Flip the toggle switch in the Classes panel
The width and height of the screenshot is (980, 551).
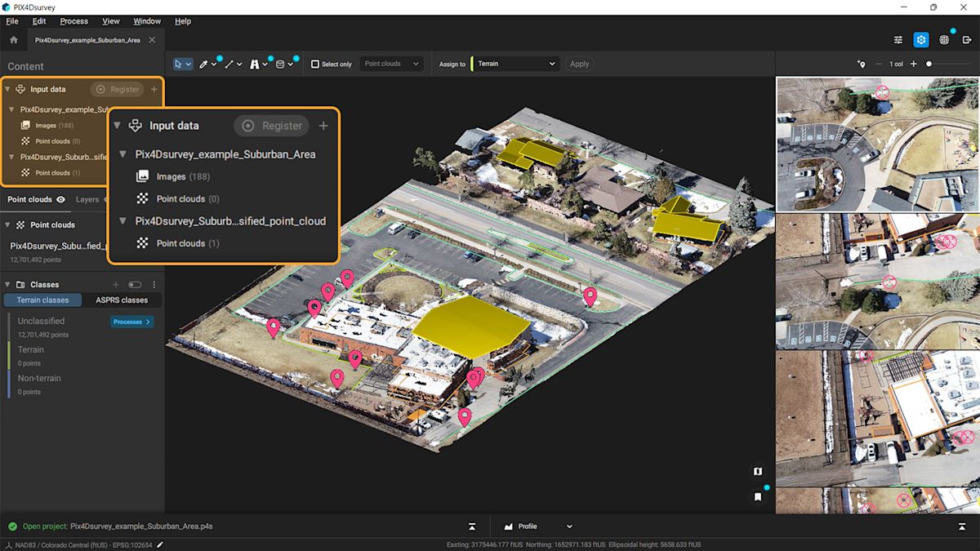coord(136,284)
